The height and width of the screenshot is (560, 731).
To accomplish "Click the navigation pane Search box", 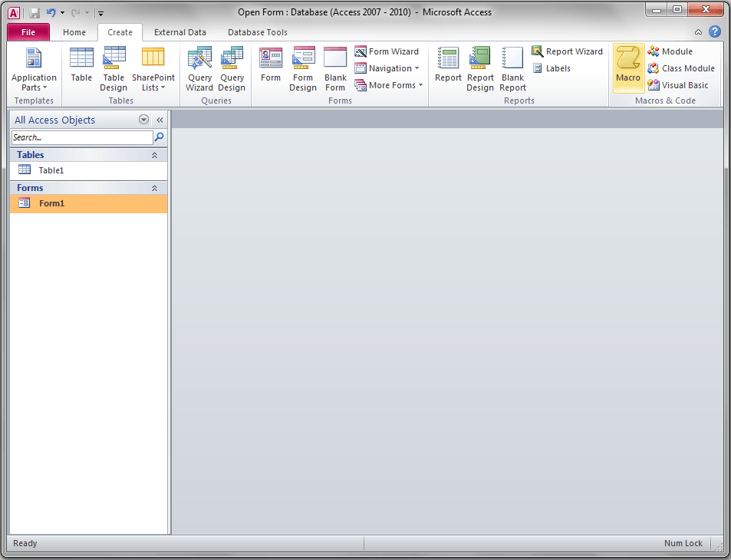I will 82,137.
